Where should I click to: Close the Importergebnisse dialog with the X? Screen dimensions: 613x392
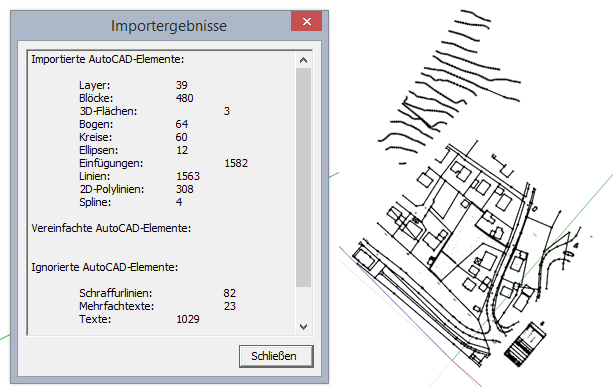(x=306, y=21)
